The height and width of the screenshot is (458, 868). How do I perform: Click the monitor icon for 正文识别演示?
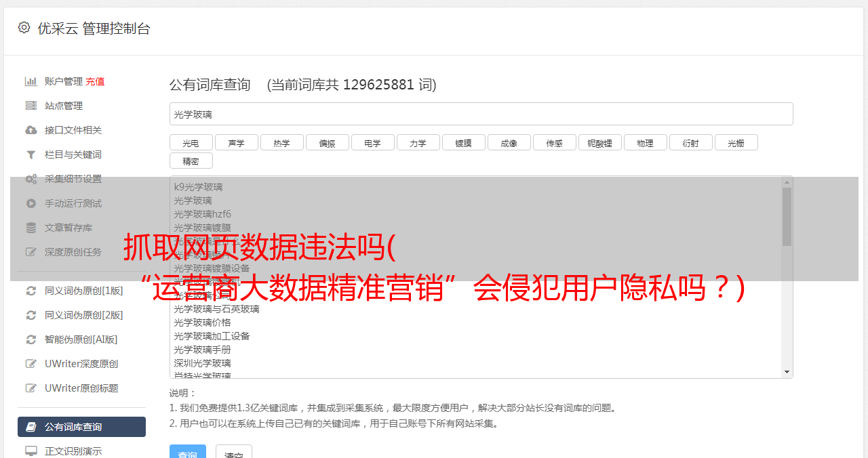click(31, 451)
